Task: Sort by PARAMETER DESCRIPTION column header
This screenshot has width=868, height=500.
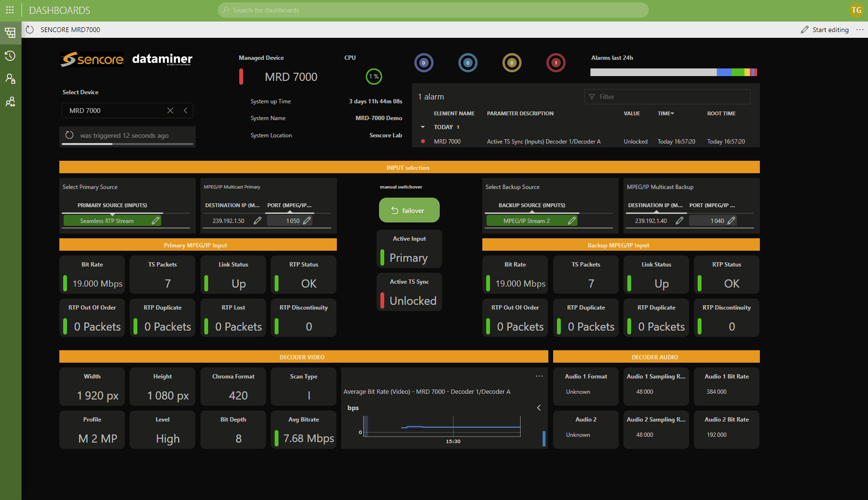Action: [x=520, y=113]
